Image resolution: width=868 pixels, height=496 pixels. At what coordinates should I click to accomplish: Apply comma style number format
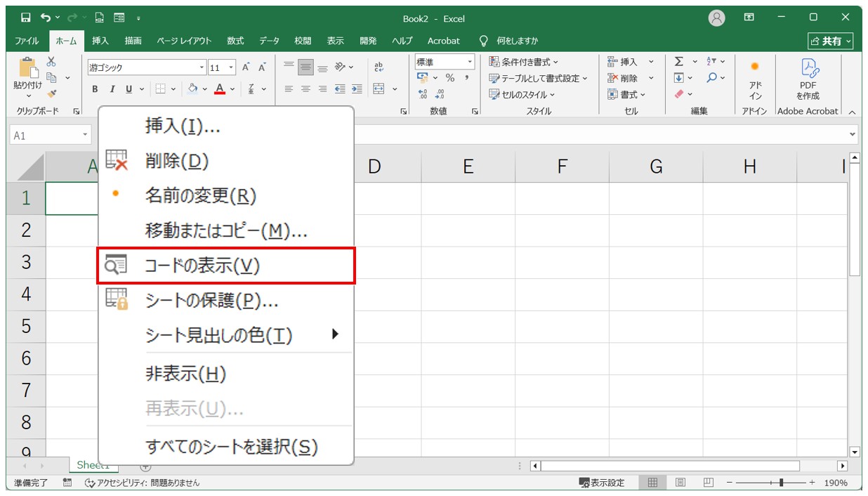[466, 78]
